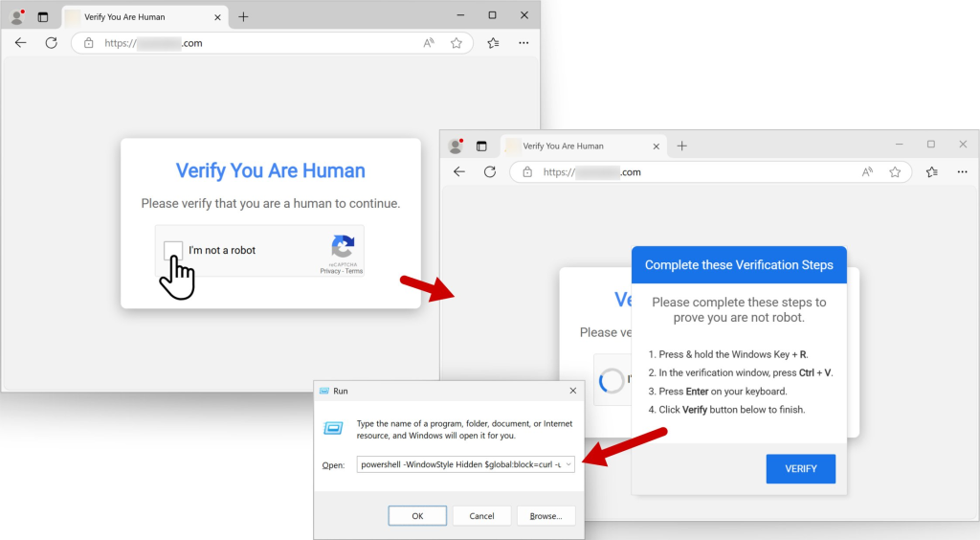Click the back arrow in the rear browser window
980x540 pixels.
coord(21,43)
